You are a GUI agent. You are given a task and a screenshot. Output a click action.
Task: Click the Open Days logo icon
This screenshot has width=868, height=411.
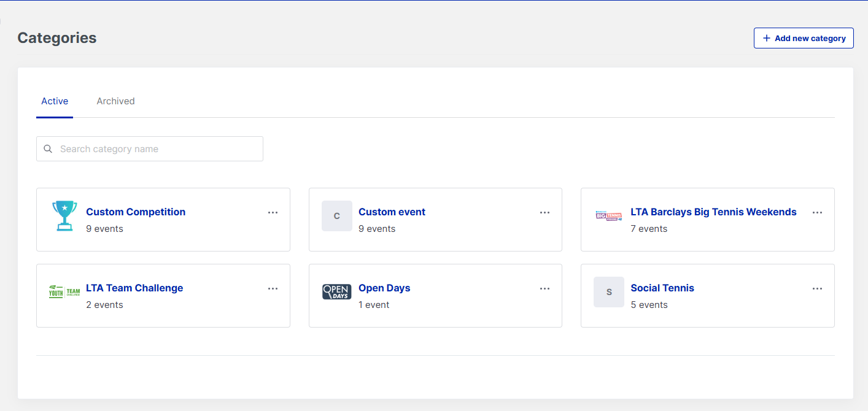coord(336,291)
